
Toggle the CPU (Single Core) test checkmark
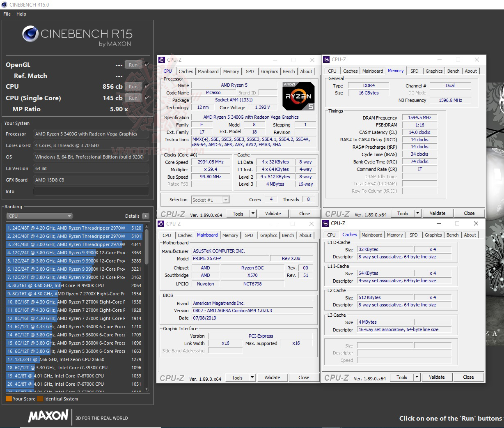[147, 98]
